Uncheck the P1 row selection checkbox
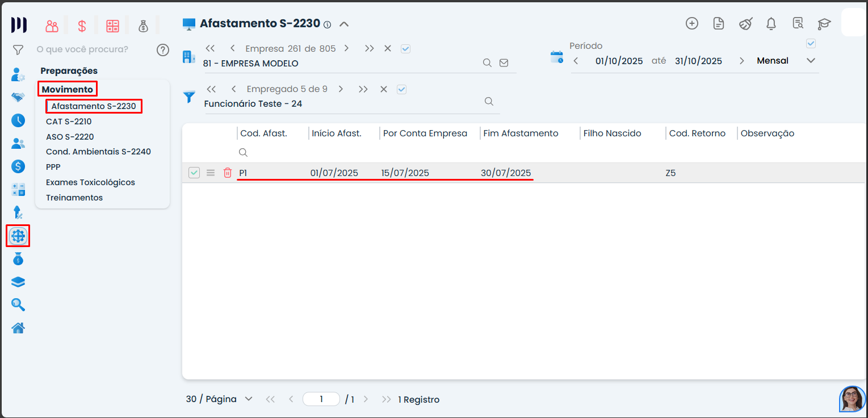 pos(194,173)
